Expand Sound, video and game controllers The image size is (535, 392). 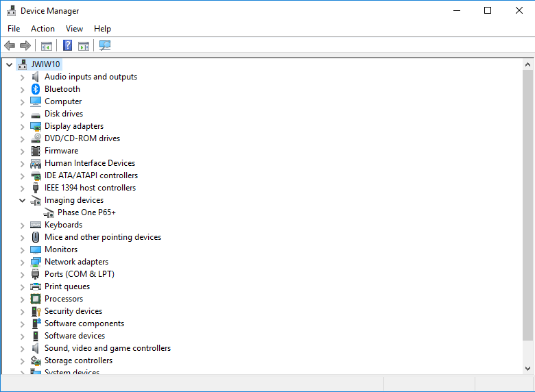tap(22, 349)
